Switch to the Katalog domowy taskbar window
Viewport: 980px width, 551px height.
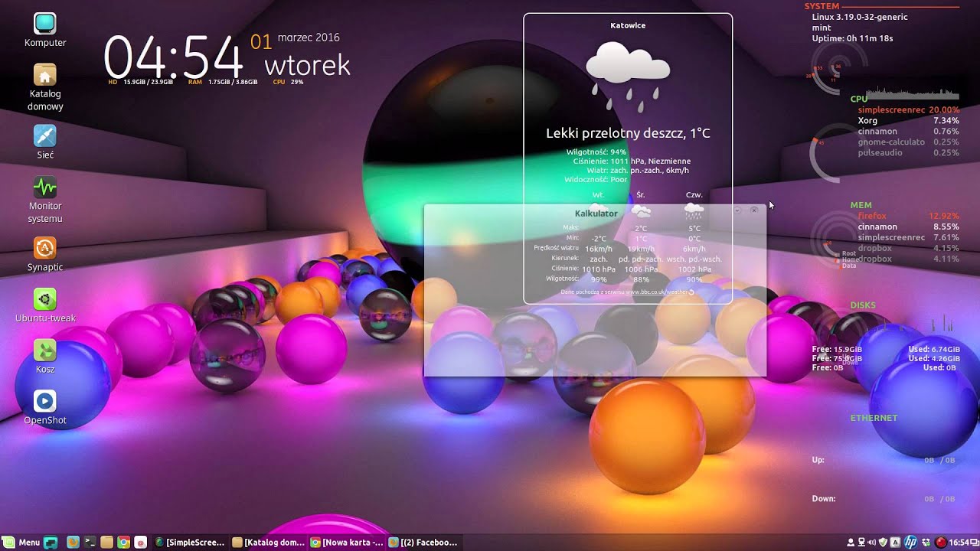point(268,542)
